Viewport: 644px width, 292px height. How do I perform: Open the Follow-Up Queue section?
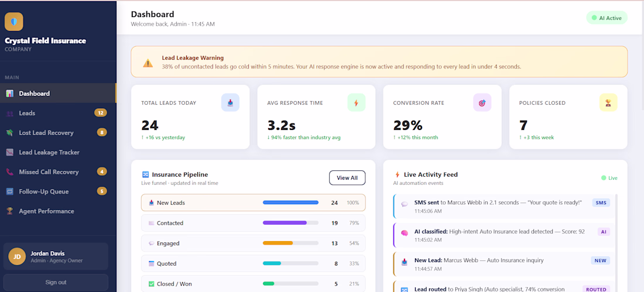click(58, 191)
